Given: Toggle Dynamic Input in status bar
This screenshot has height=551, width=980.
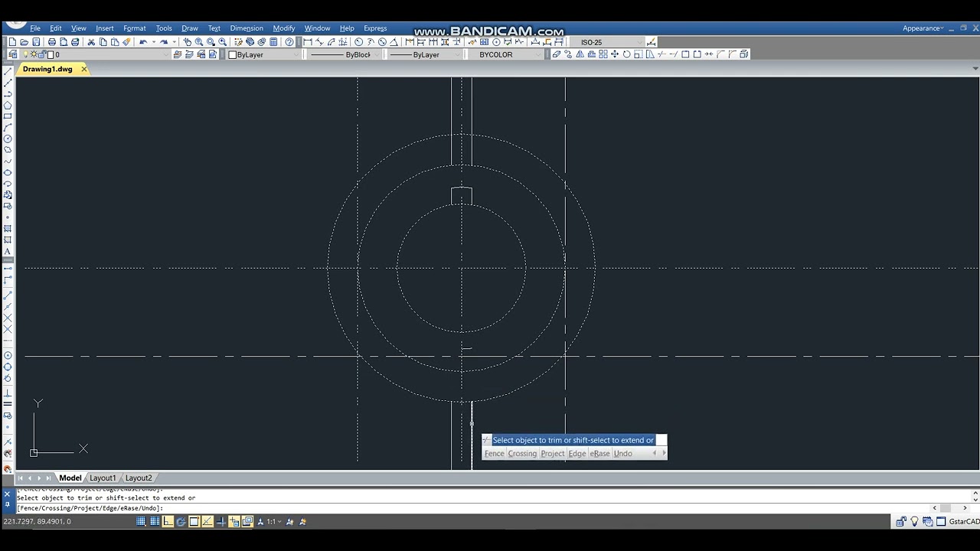Looking at the screenshot, I should pos(234,521).
